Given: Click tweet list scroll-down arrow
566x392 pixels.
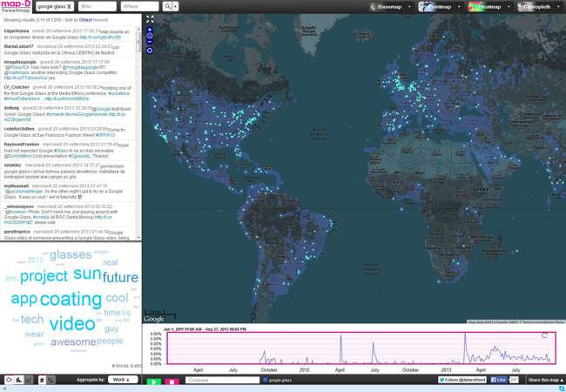Looking at the screenshot, I should [138, 238].
